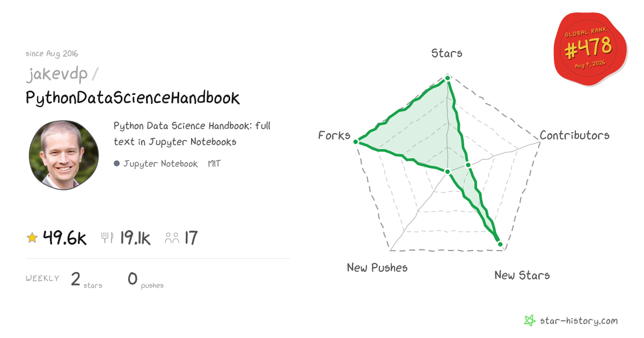The width and height of the screenshot is (644, 338).
Task: Click the green data point at Stars vertex
Action: pyautogui.click(x=448, y=78)
